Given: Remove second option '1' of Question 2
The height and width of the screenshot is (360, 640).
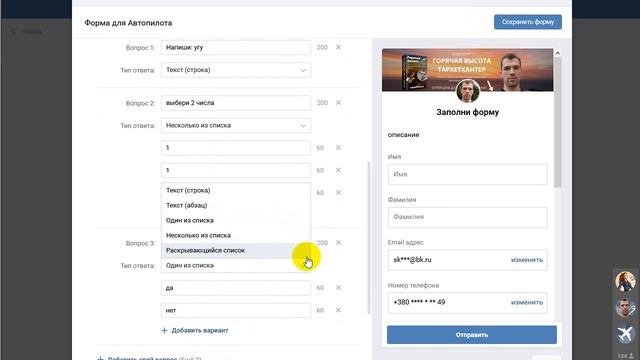Looking at the screenshot, I should (x=338, y=170).
